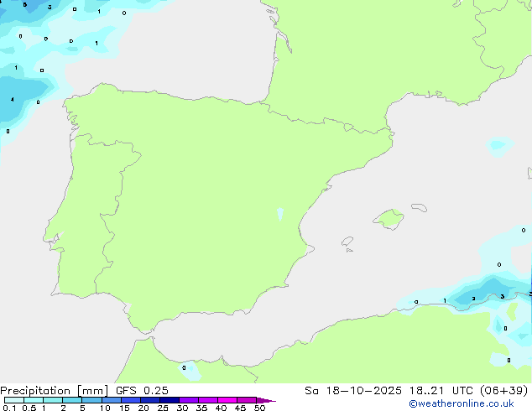The height and width of the screenshot is (411, 532).
Task: Click the 'GFS 0.25' model label
Action: (142, 391)
